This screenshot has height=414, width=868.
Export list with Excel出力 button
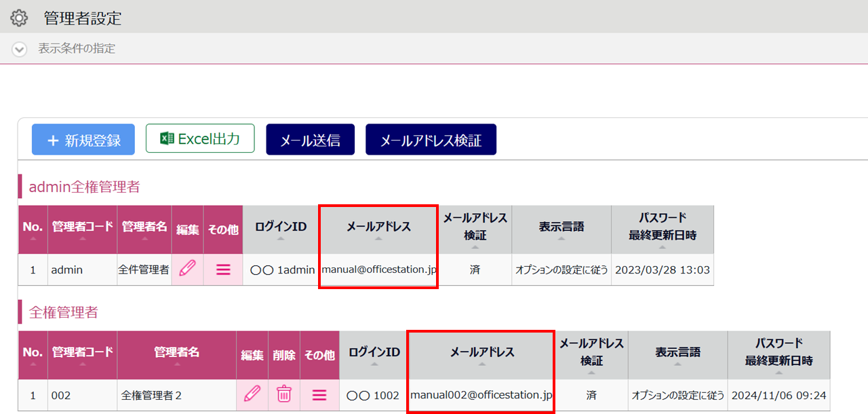pyautogui.click(x=200, y=138)
